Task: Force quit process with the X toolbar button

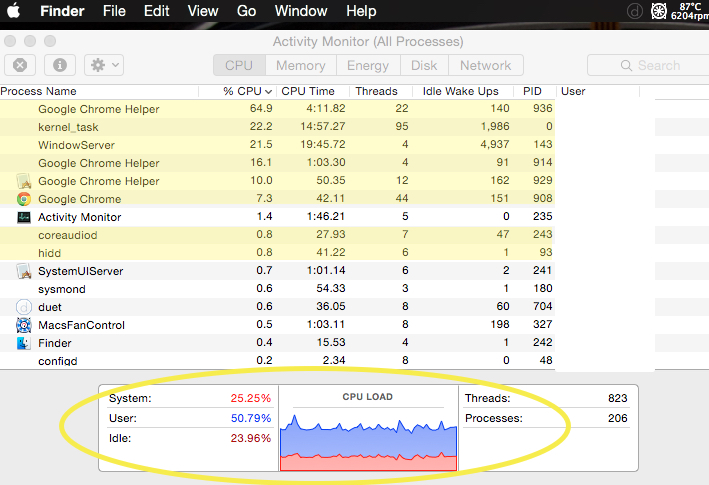Action: click(x=20, y=65)
